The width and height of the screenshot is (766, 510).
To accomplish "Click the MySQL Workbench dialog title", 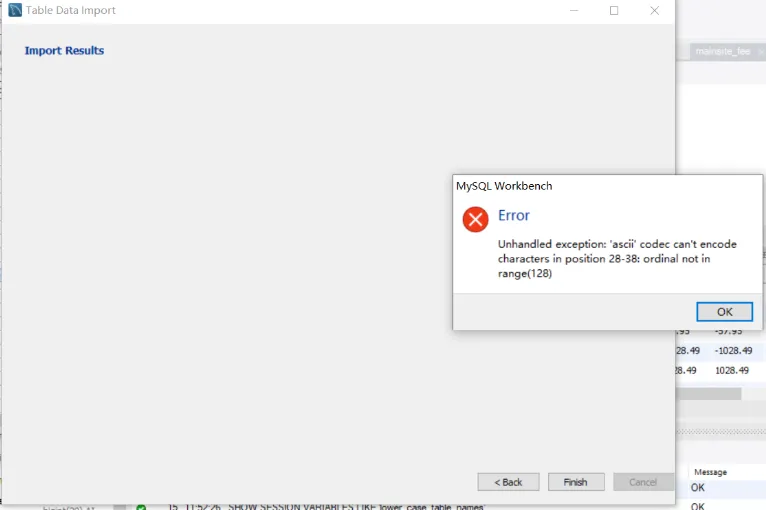I will pyautogui.click(x=504, y=186).
